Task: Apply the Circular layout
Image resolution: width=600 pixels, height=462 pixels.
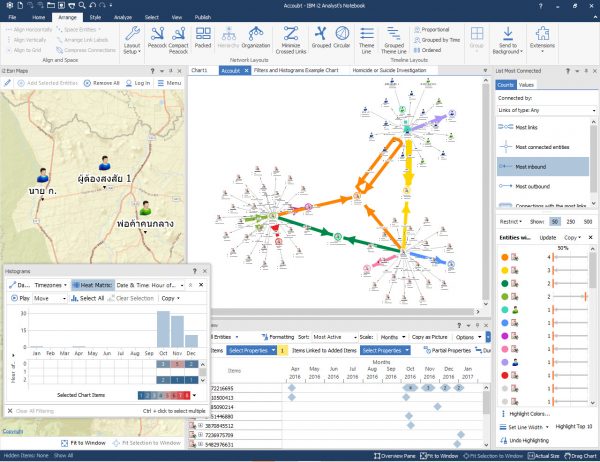Action: pyautogui.click(x=342, y=37)
